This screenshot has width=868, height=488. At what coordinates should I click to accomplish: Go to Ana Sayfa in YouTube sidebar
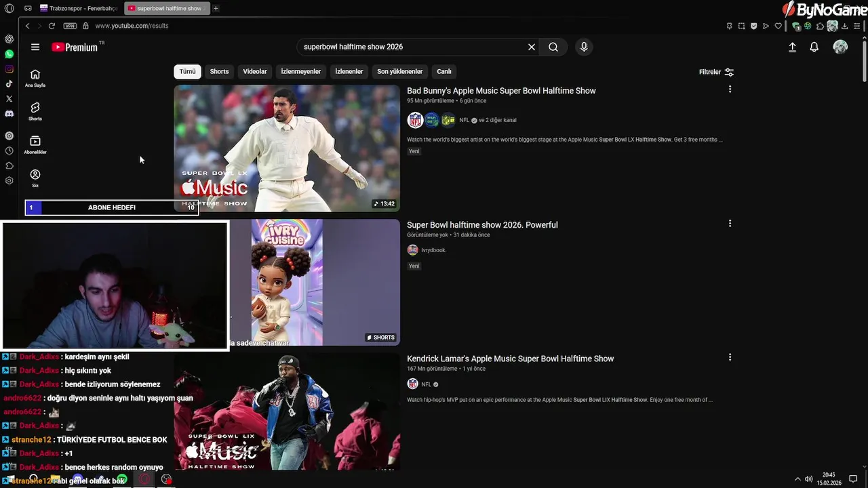click(x=35, y=78)
